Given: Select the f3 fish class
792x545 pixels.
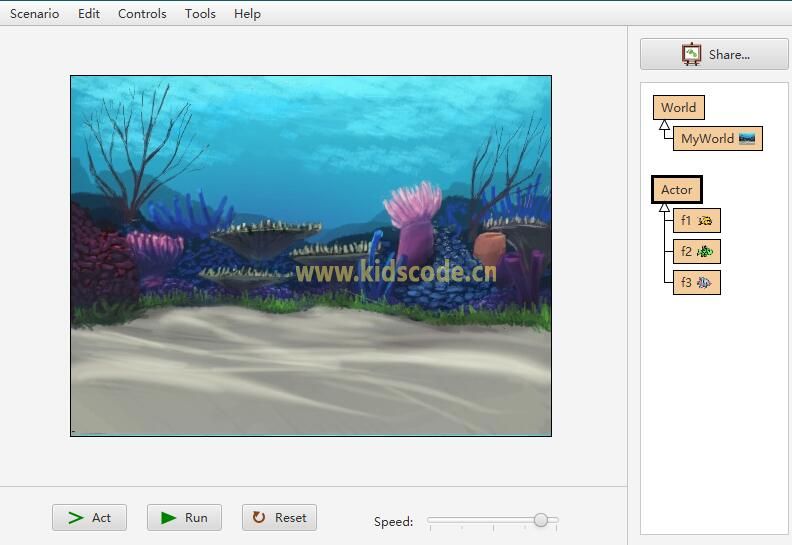Looking at the screenshot, I should 697,282.
